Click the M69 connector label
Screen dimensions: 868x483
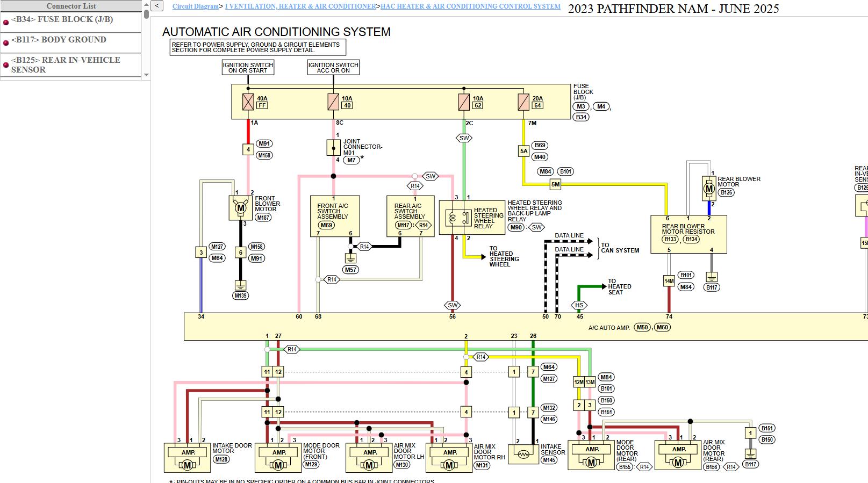326,225
